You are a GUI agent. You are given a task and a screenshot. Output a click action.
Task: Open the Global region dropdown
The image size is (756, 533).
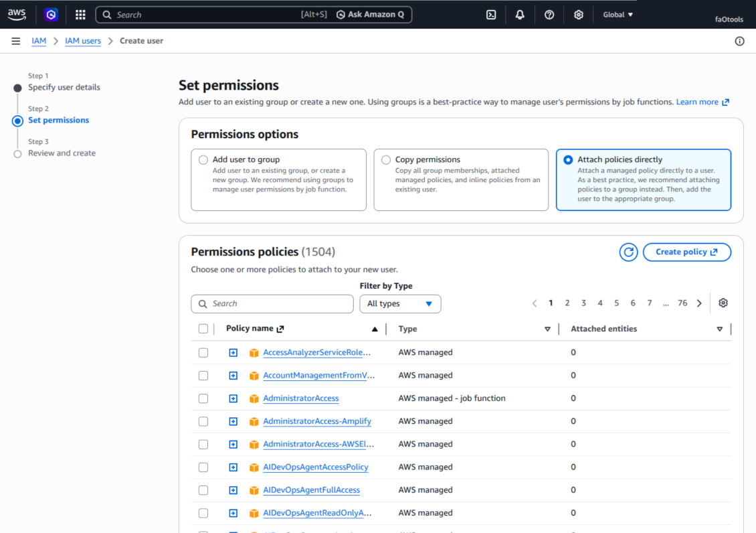618,15
